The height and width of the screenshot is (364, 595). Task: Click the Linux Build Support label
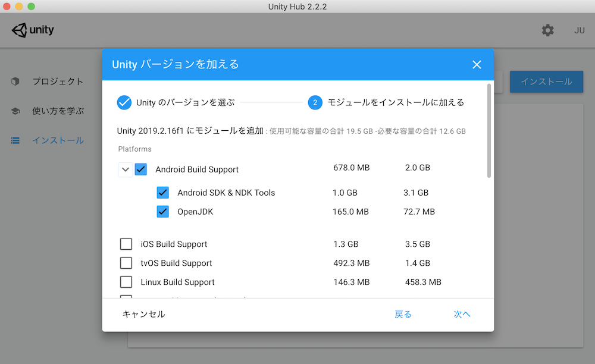177,282
